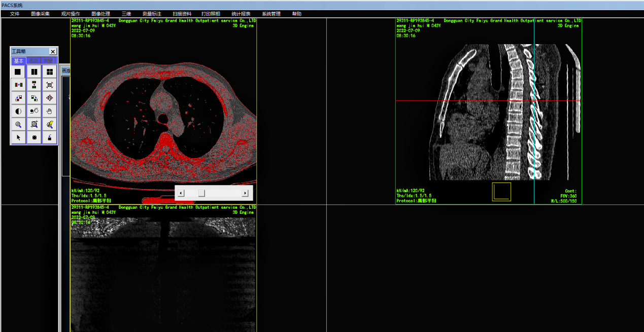Rotate image counterclockwise using toolbox icon
Image resolution: width=644 pixels, height=332 pixels.
point(18,98)
